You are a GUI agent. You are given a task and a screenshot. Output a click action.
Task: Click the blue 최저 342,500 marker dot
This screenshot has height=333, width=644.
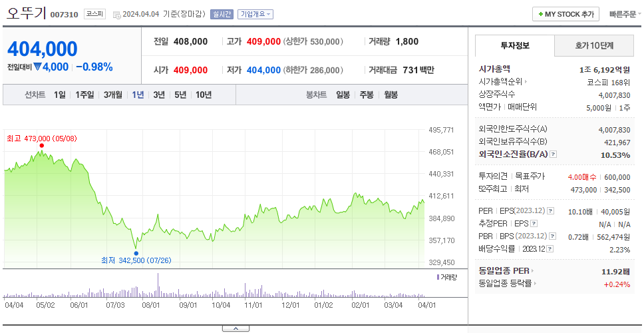136,253
